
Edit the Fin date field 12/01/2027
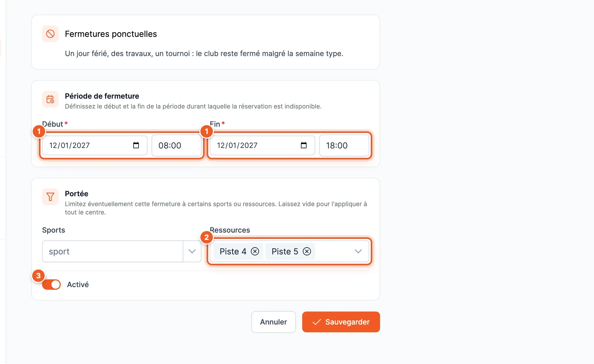click(262, 145)
